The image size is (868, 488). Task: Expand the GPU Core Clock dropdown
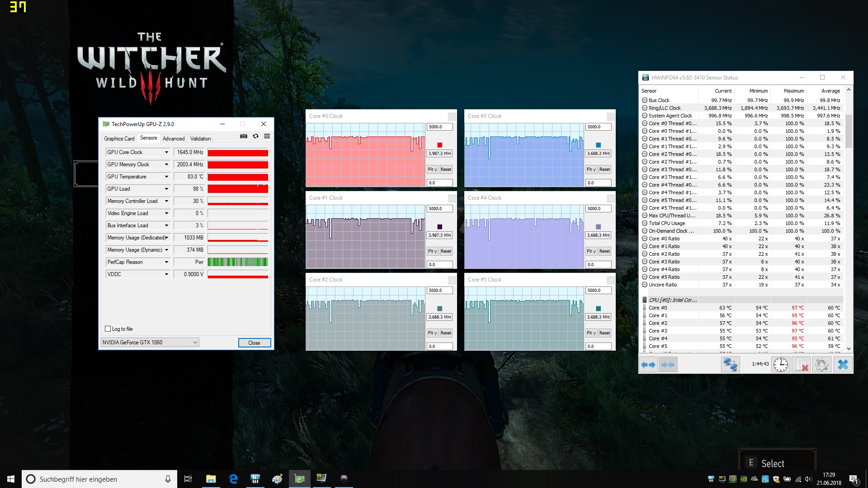[166, 152]
